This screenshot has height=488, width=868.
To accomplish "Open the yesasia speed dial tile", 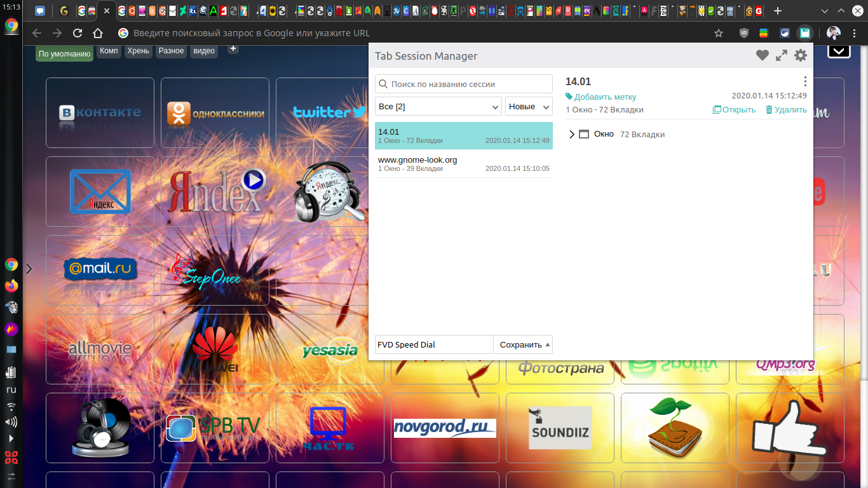I will pos(330,349).
